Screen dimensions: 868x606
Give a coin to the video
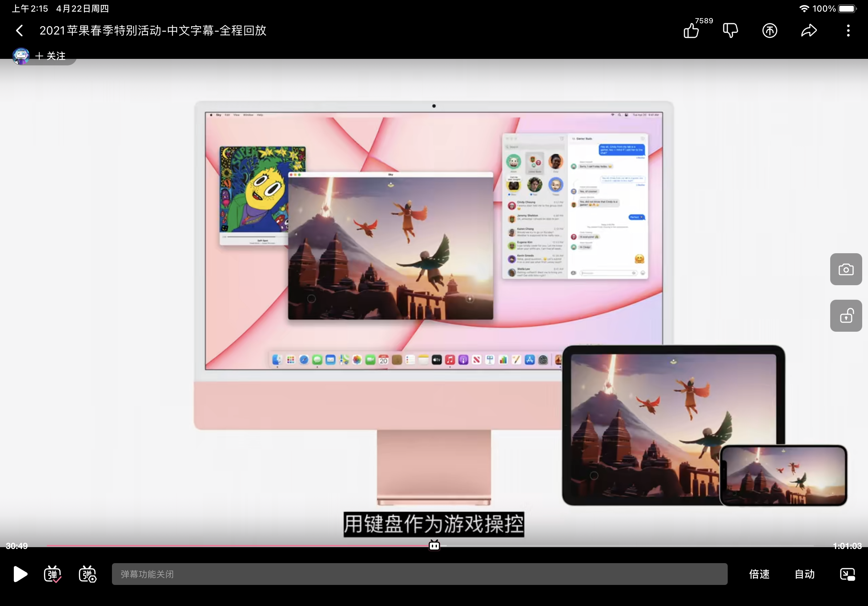point(770,30)
